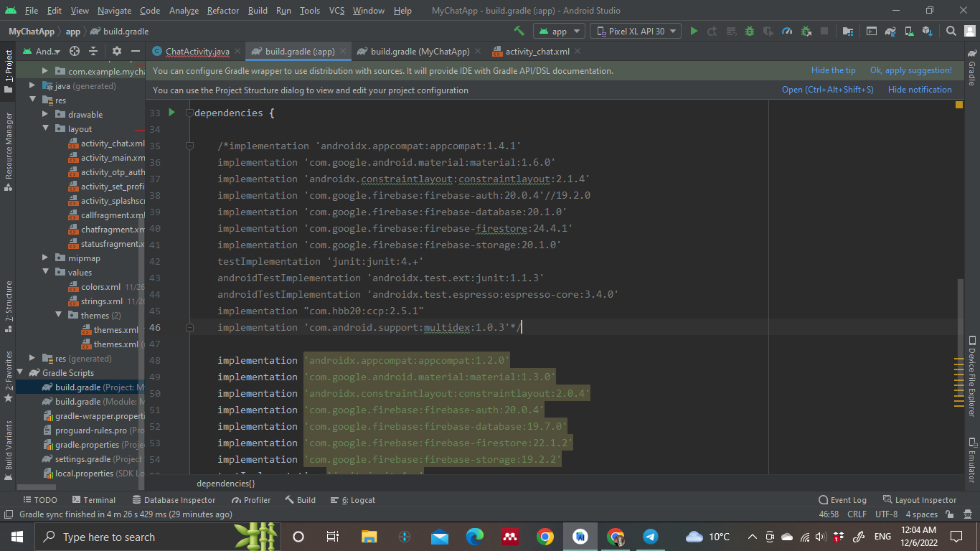The width and height of the screenshot is (980, 551).
Task: Open the Project Structure toolbar icon
Action: [848, 31]
